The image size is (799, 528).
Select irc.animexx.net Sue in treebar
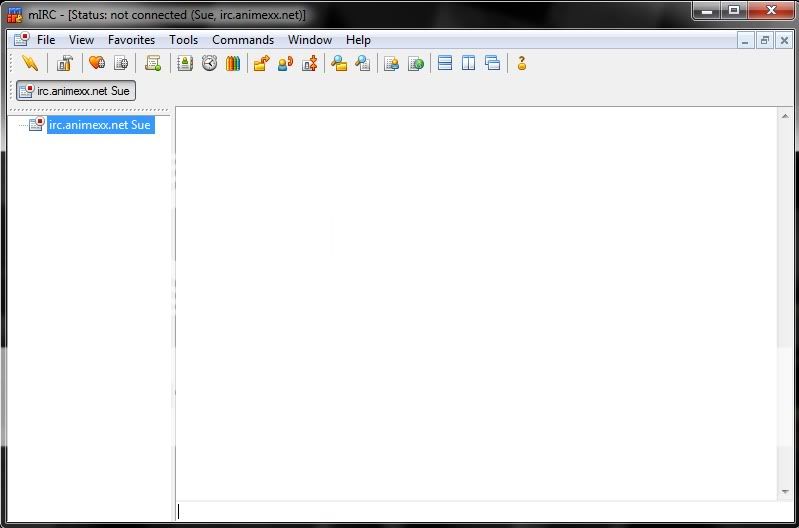pyautogui.click(x=100, y=125)
